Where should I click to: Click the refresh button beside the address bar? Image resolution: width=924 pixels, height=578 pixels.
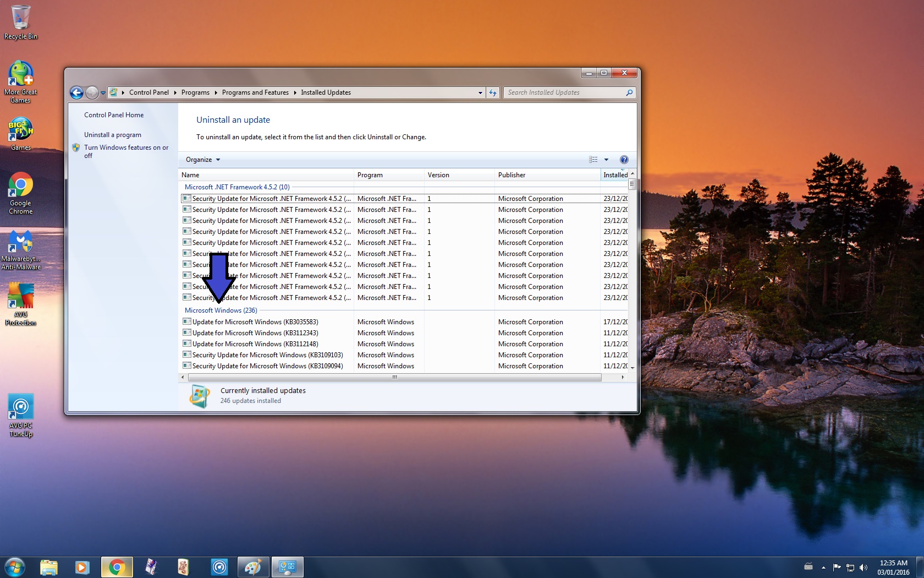coord(493,92)
